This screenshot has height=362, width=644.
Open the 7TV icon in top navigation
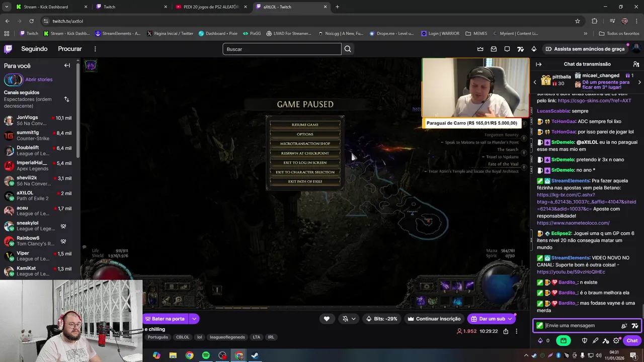pyautogui.click(x=520, y=49)
